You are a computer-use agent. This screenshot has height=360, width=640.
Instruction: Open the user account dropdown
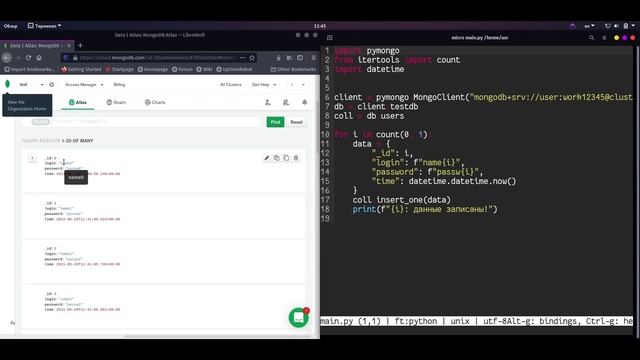(298, 84)
